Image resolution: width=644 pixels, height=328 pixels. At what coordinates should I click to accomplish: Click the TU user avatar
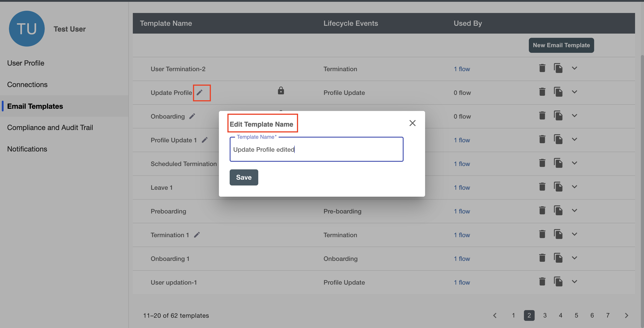[27, 28]
